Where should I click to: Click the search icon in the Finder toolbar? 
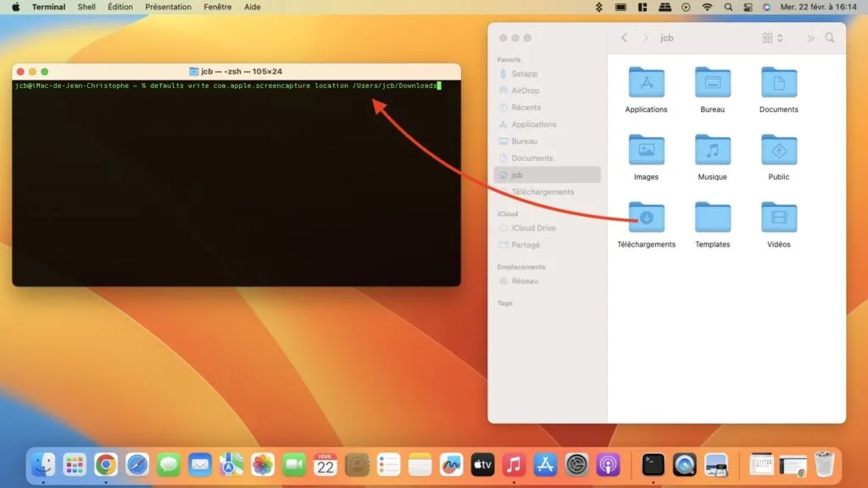[x=829, y=37]
